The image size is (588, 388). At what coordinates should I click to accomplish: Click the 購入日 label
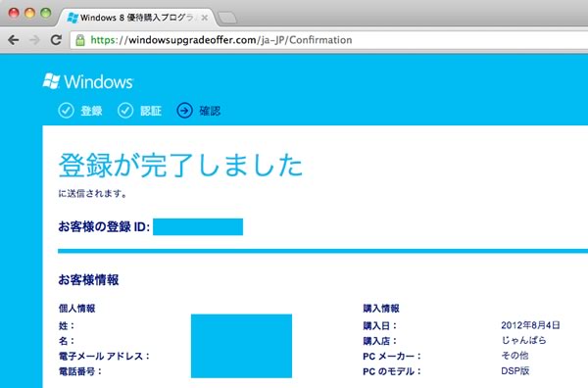coord(379,325)
